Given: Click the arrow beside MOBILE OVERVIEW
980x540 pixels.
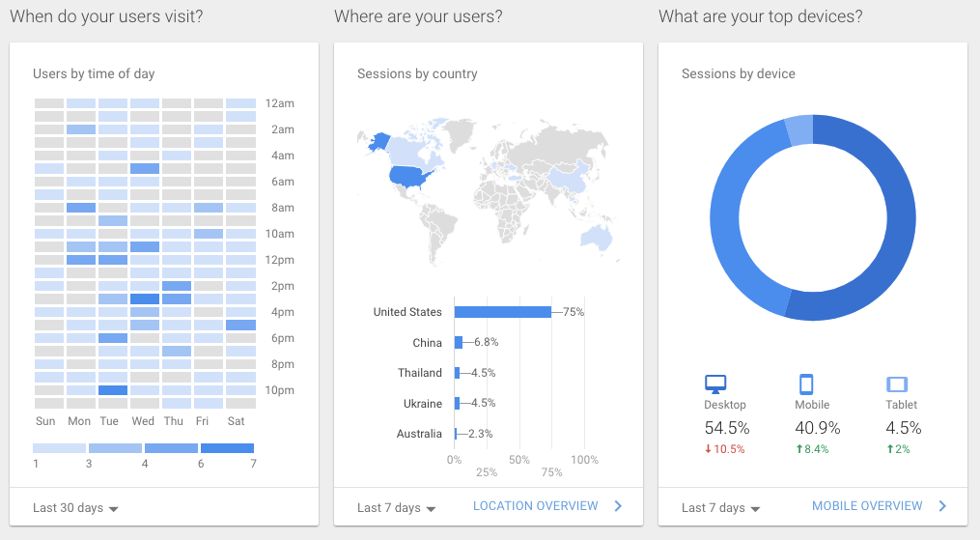Looking at the screenshot, I should click(x=942, y=506).
